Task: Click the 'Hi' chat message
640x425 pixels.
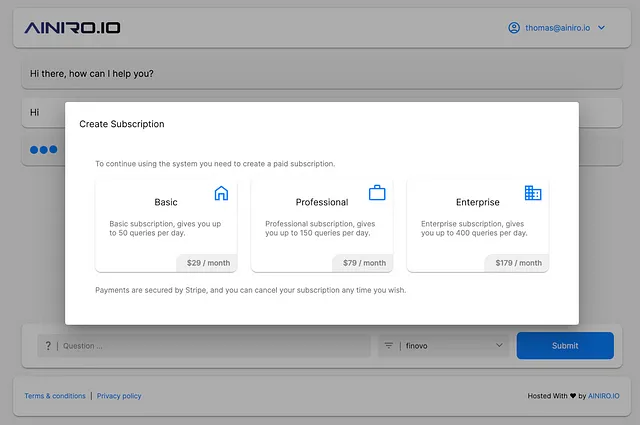Action: (x=35, y=112)
